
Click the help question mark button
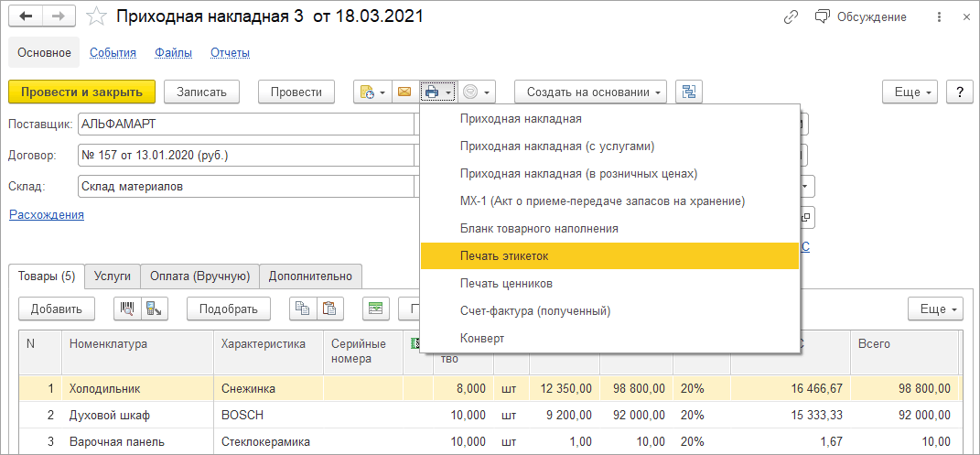coord(959,92)
